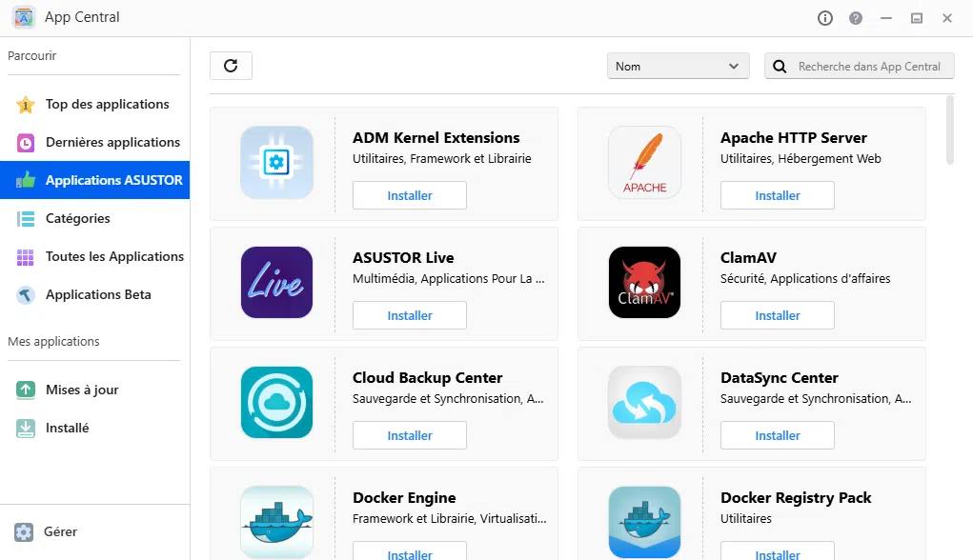Viewport: 973px width, 560px height.
Task: Click the Recherche dans App Central field
Action: tap(869, 67)
